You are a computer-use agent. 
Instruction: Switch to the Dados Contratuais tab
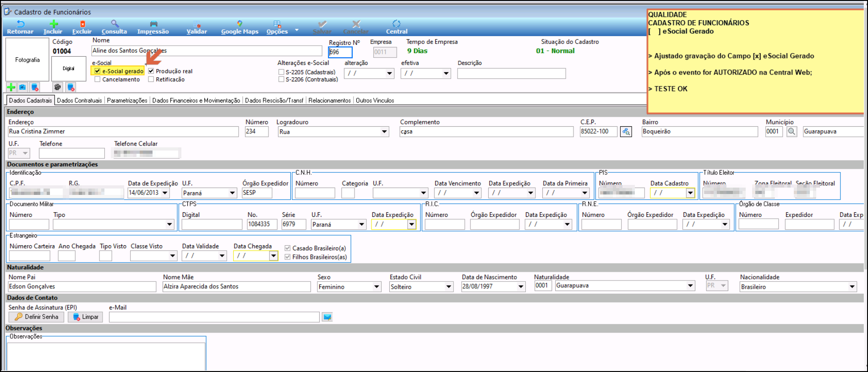(x=80, y=100)
